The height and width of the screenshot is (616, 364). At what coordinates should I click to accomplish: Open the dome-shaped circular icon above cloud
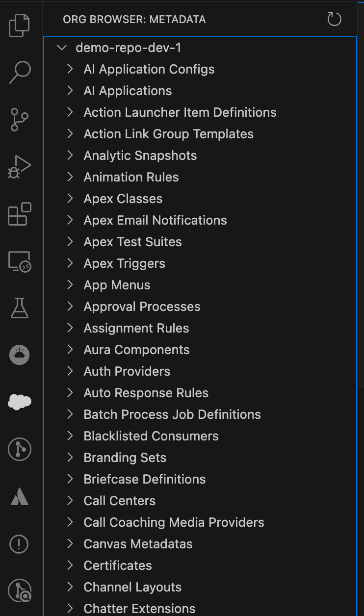[20, 355]
